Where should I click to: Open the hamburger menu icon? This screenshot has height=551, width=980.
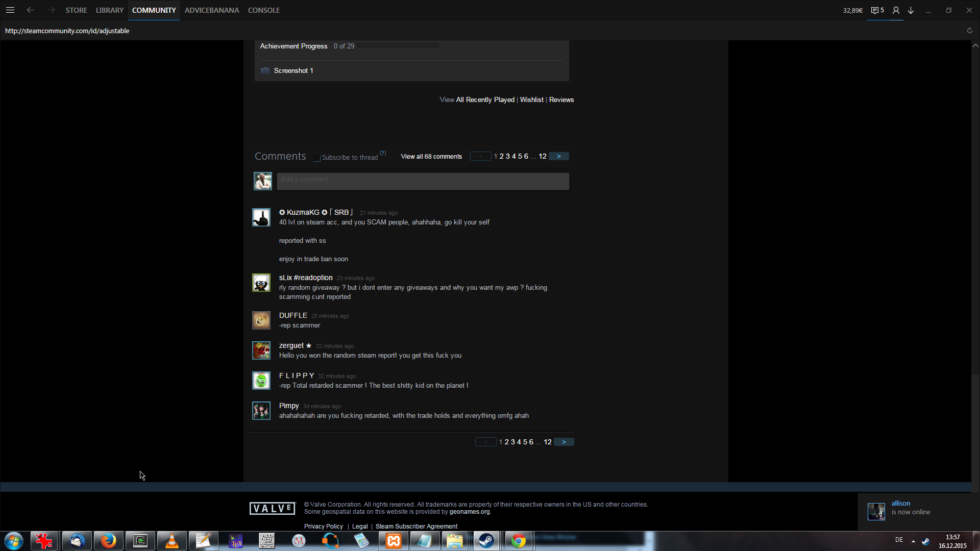(x=10, y=10)
